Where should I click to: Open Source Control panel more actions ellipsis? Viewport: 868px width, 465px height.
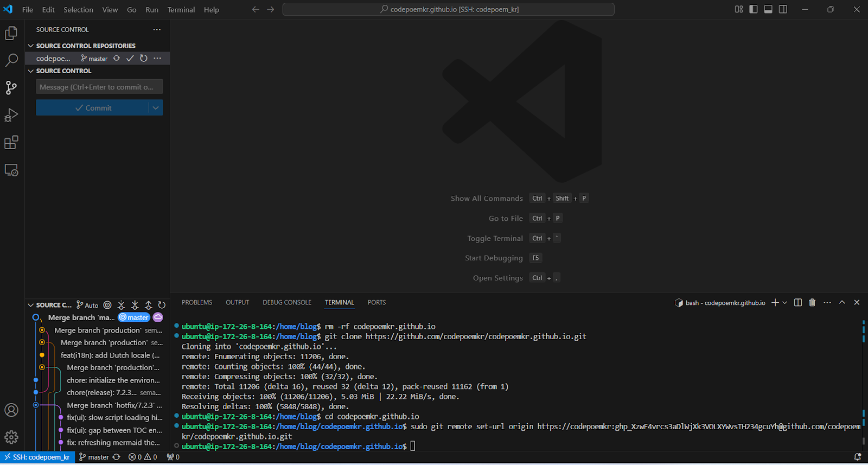click(157, 29)
